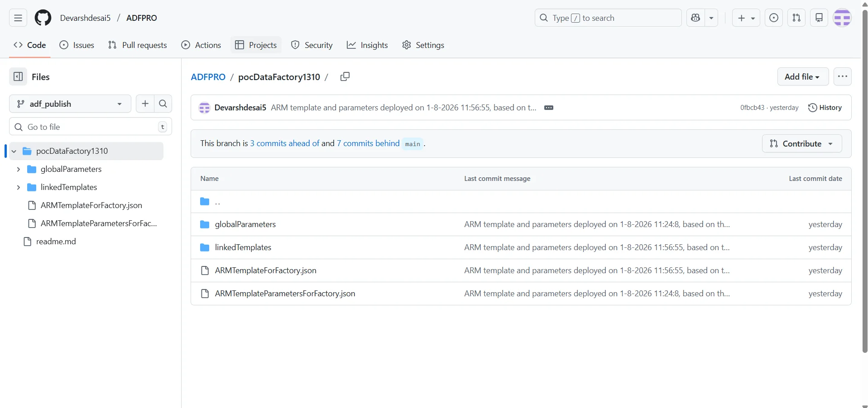Open the 7 commits behind link
This screenshot has width=868, height=408.
tap(368, 143)
